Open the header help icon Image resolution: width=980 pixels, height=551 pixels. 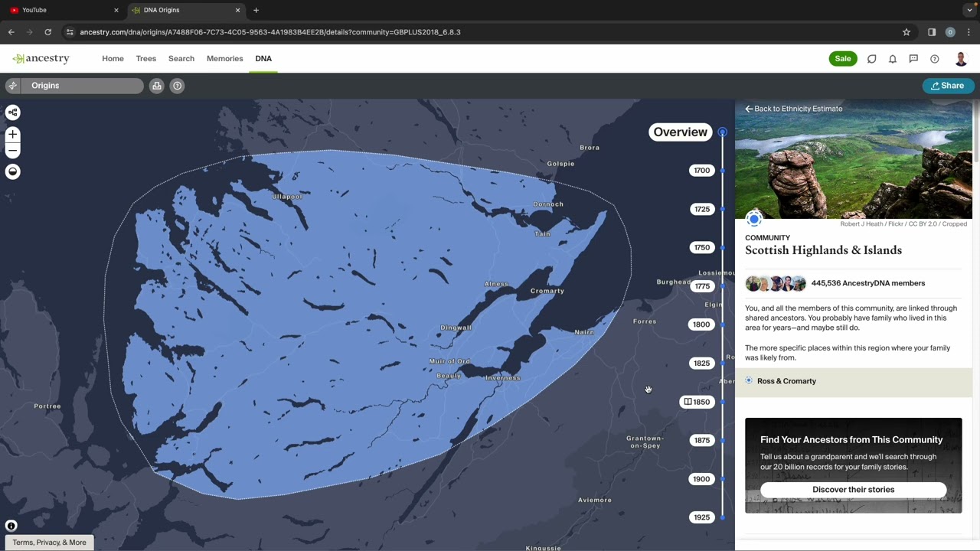click(934, 59)
